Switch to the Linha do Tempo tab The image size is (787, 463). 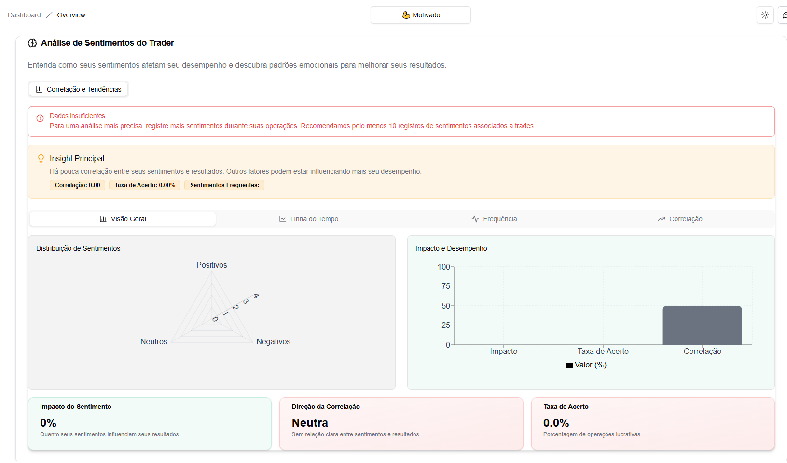coord(309,219)
